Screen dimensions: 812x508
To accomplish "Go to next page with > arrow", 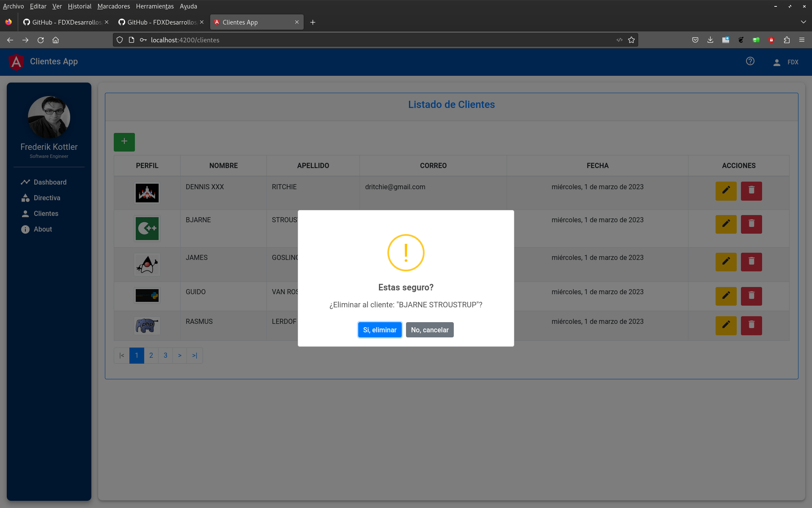I will (180, 356).
